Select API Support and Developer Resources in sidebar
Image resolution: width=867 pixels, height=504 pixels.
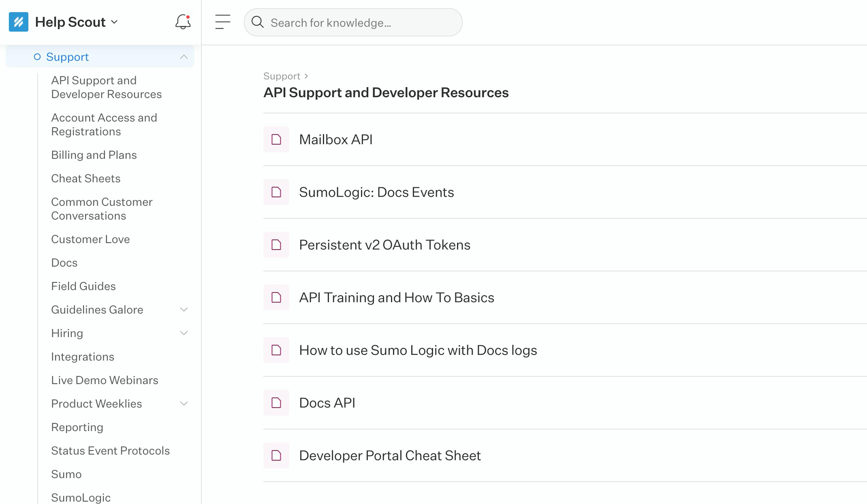point(106,87)
